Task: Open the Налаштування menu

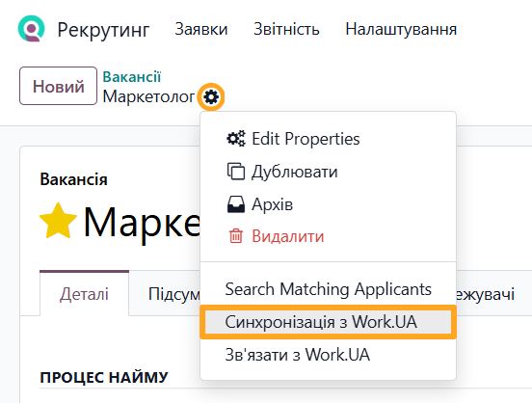Action: (x=401, y=29)
